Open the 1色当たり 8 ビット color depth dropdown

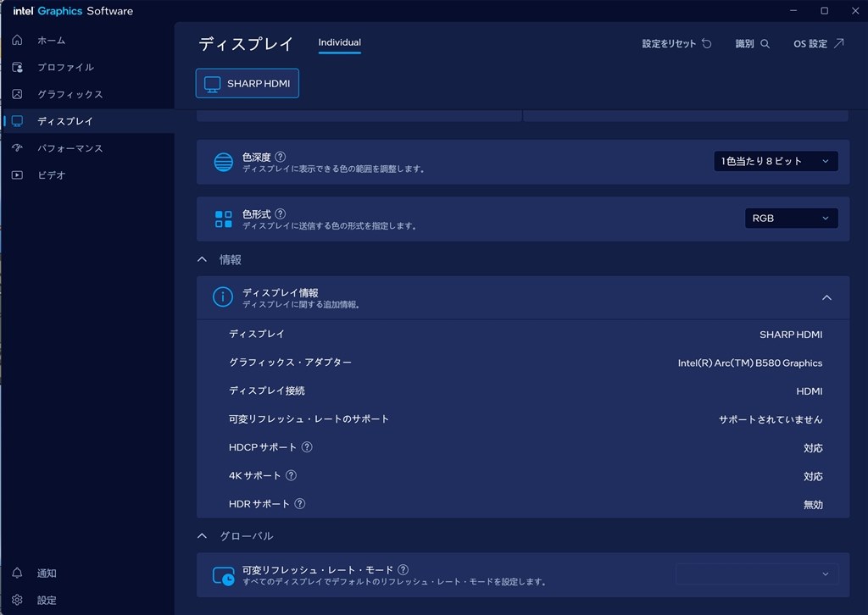776,161
